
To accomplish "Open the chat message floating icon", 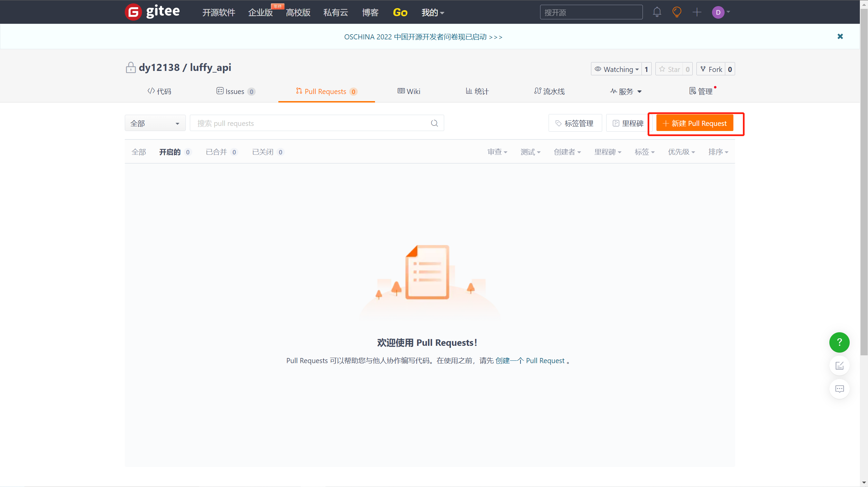I will [x=839, y=389].
